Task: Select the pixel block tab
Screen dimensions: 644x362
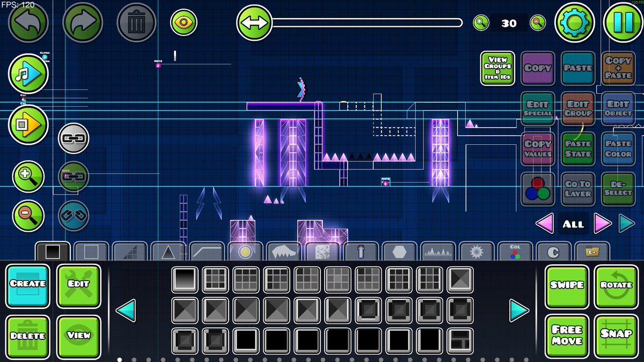Action: click(x=323, y=251)
